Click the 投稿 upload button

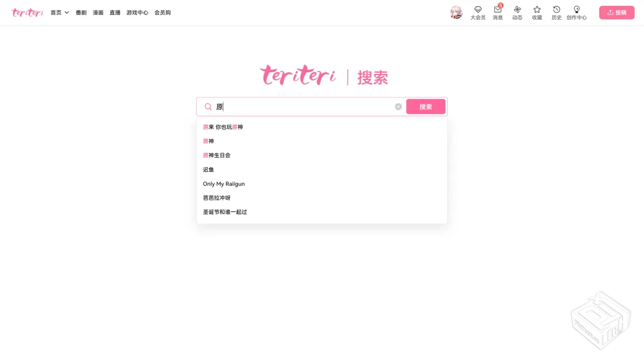pos(617,12)
